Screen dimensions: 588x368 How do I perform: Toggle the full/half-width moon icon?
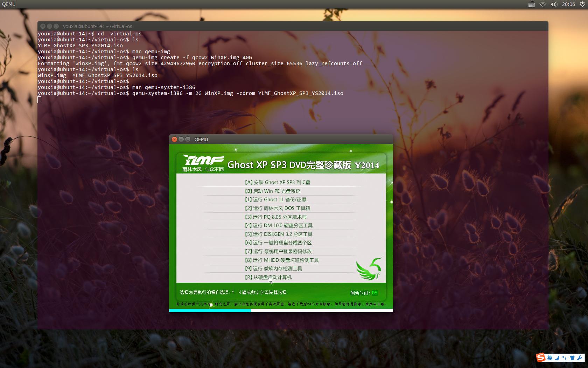(x=558, y=358)
